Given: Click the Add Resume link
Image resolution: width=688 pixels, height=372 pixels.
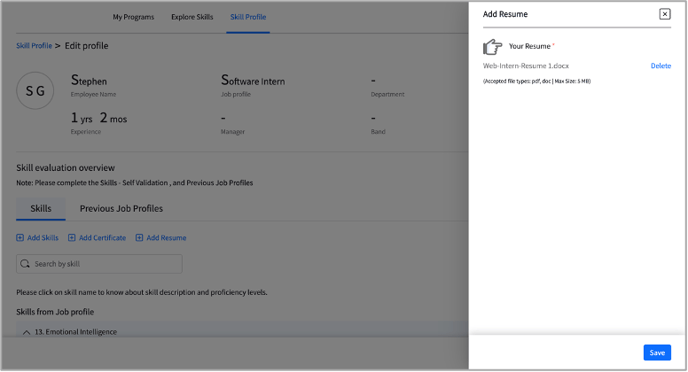Looking at the screenshot, I should click(166, 238).
